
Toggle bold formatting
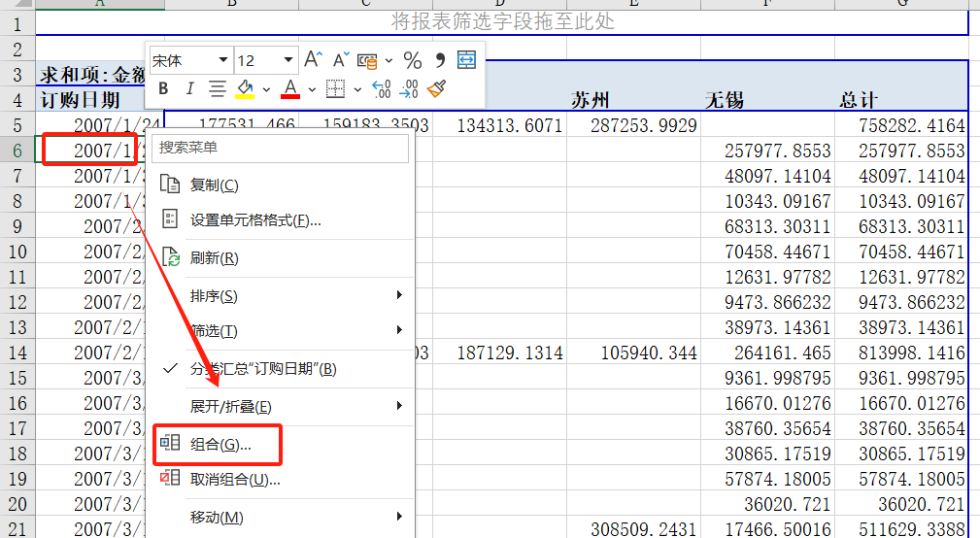(164, 88)
